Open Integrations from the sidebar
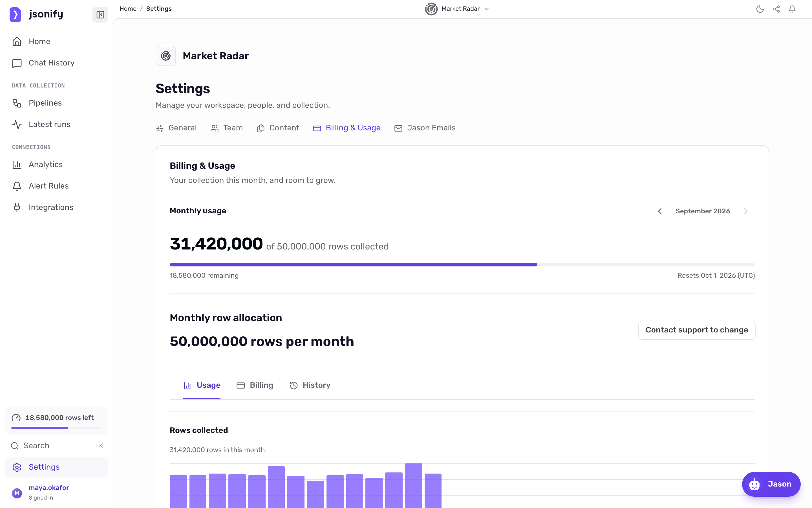 (56, 207)
